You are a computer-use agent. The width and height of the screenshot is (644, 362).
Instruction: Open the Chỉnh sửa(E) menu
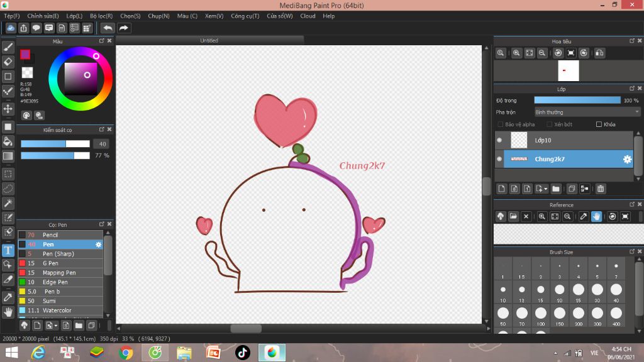(43, 16)
